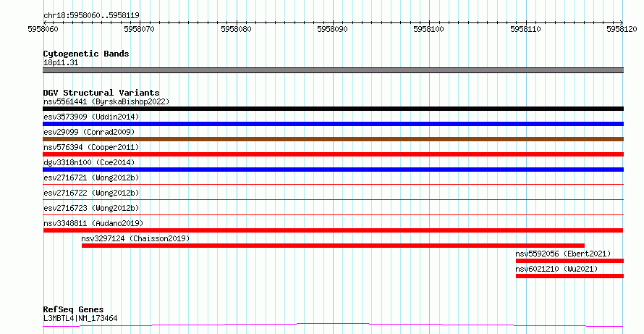Click the red nsv3348811 variant bar
The width and height of the screenshot is (644, 334).
coord(333,230)
